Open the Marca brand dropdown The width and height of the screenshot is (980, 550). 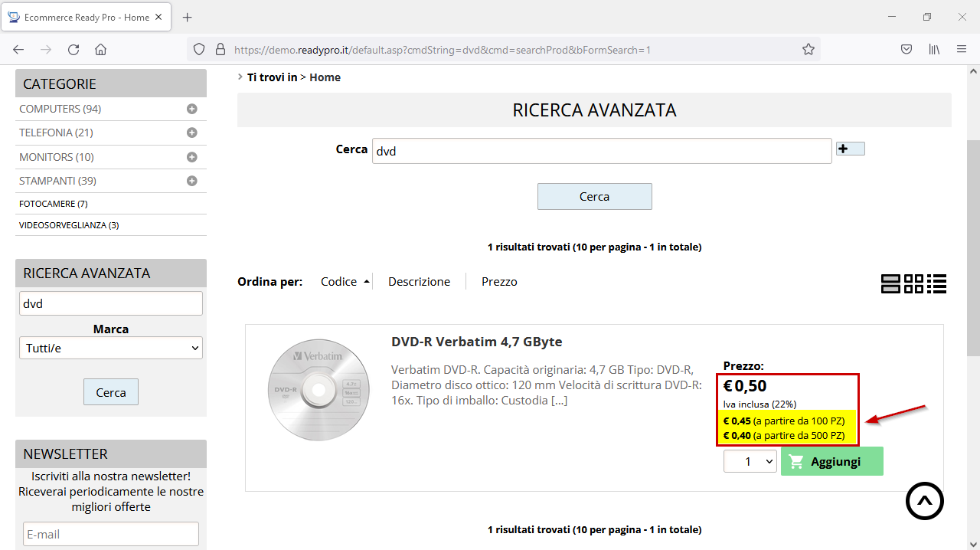coord(111,348)
